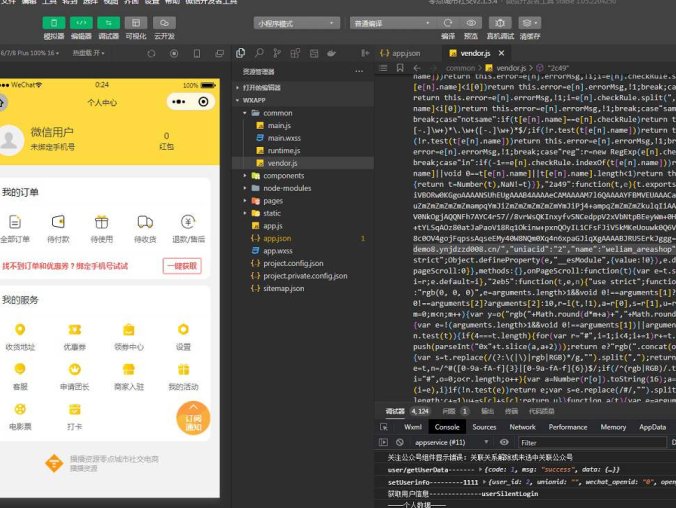The height and width of the screenshot is (508, 676).
Task: Open project.private.config.json file
Action: (303, 276)
